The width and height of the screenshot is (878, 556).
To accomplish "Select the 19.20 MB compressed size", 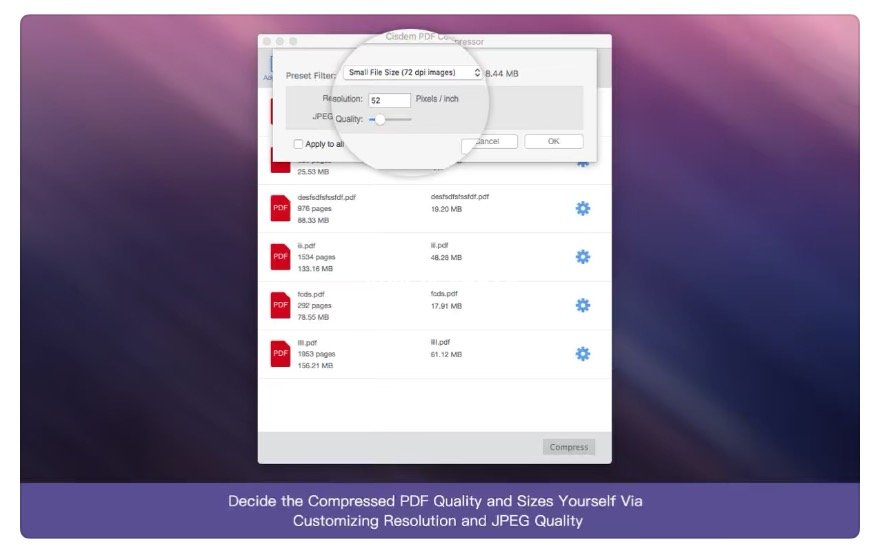I will (x=446, y=209).
